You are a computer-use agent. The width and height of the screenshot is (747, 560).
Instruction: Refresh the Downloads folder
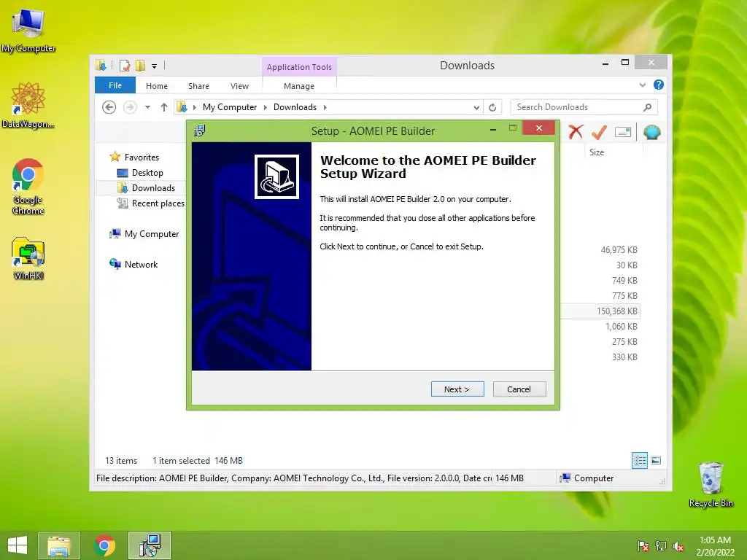(492, 107)
